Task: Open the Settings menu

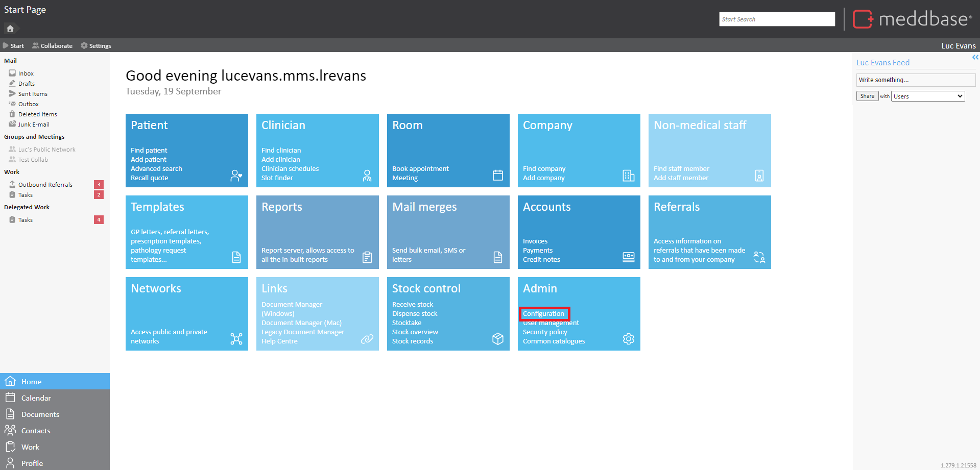Action: pos(96,46)
